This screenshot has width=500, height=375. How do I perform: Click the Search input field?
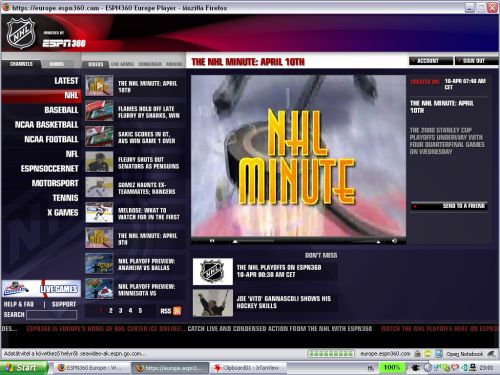[52, 315]
